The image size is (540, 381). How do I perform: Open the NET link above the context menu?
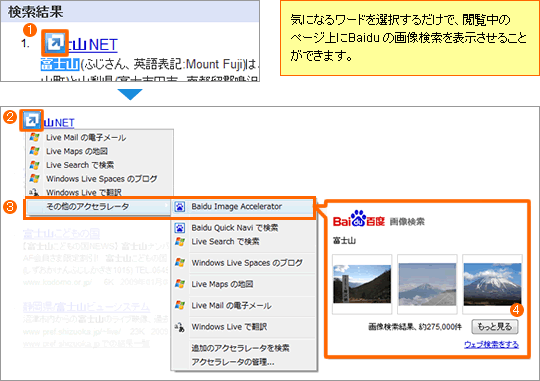pos(59,122)
